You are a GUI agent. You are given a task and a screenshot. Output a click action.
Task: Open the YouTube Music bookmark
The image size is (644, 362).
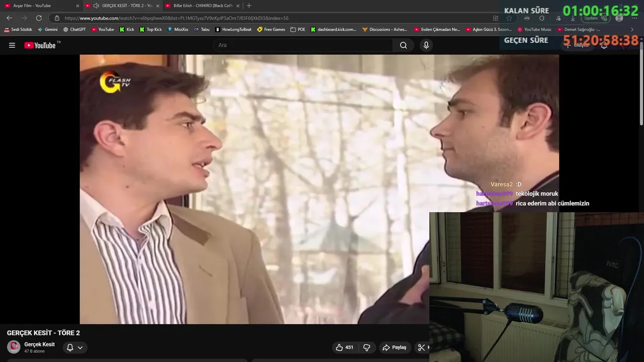(x=535, y=30)
